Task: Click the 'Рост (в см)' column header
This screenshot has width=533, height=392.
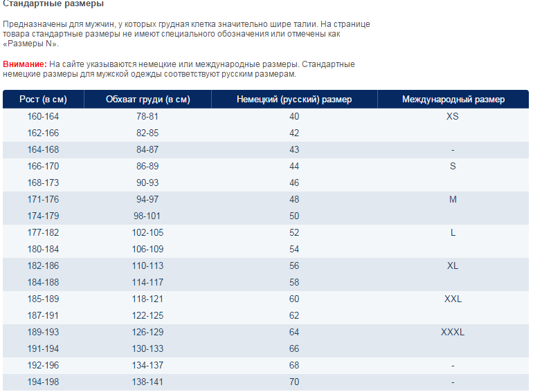Action: (43, 99)
